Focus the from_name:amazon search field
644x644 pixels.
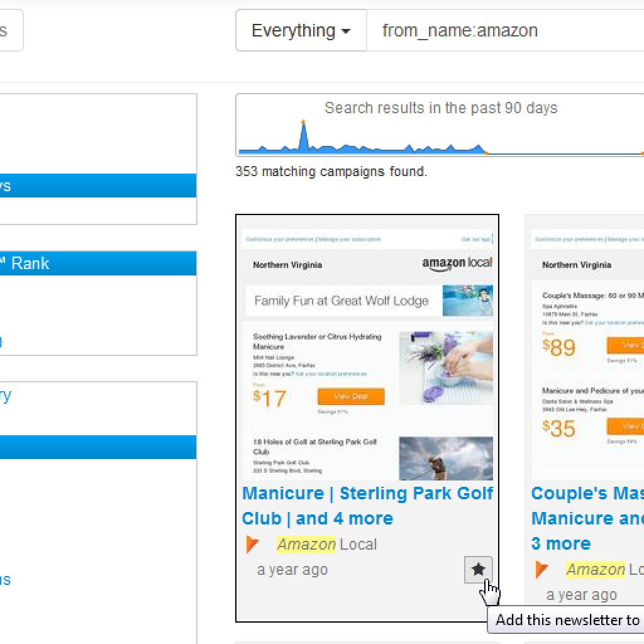point(503,30)
